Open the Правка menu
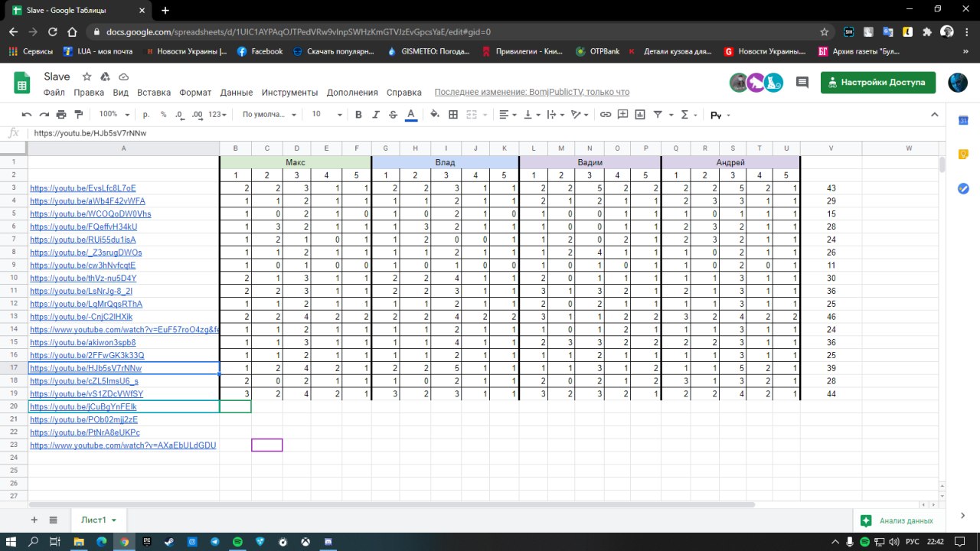Viewport: 980px width, 551px height. click(89, 93)
